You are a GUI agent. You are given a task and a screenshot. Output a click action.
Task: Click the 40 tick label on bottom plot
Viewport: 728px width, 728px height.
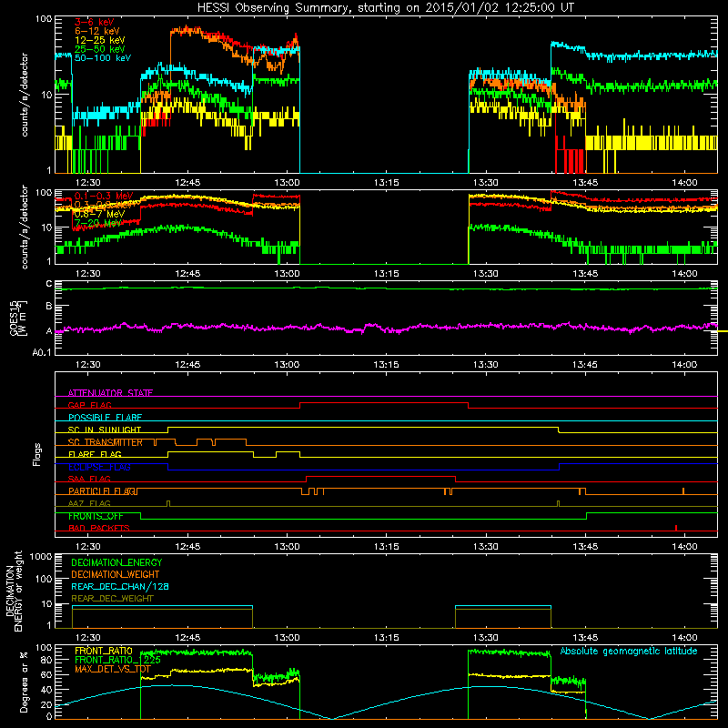point(46,690)
